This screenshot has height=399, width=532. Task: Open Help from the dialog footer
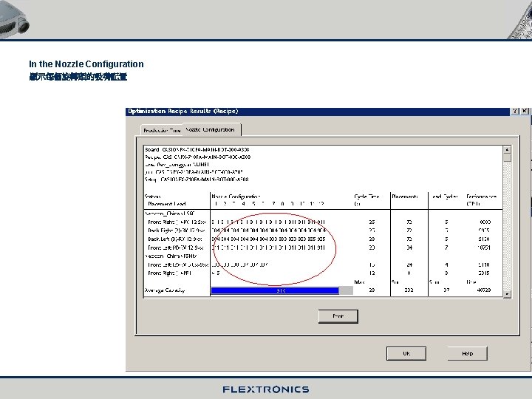point(467,353)
